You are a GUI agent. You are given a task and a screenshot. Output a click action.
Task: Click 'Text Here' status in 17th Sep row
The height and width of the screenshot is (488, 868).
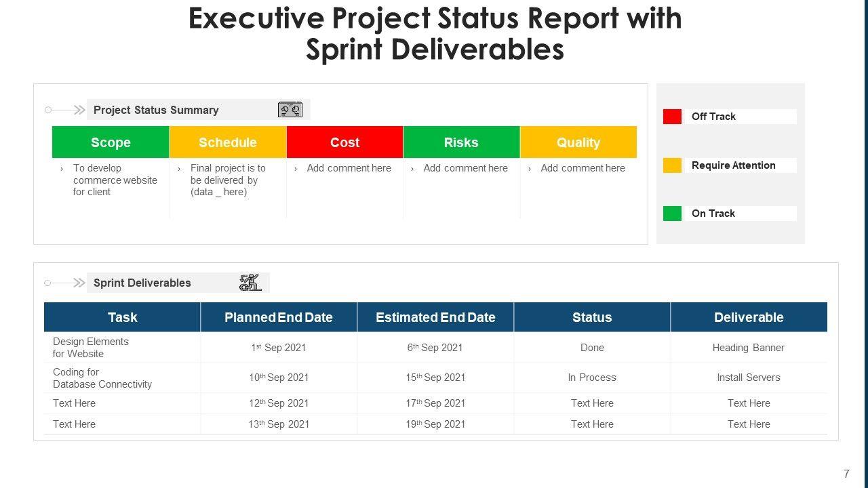click(592, 403)
